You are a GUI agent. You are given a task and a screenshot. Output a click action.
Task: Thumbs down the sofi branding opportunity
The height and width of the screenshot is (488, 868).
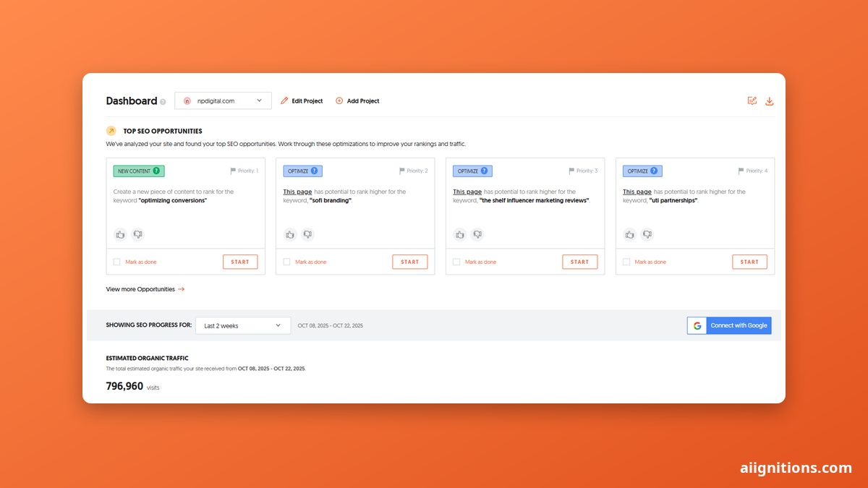(307, 234)
